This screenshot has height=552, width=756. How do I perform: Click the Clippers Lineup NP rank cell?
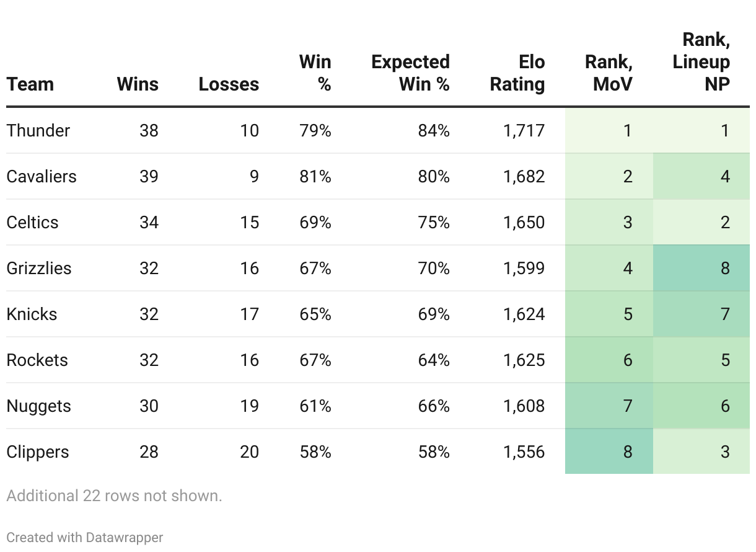701,452
